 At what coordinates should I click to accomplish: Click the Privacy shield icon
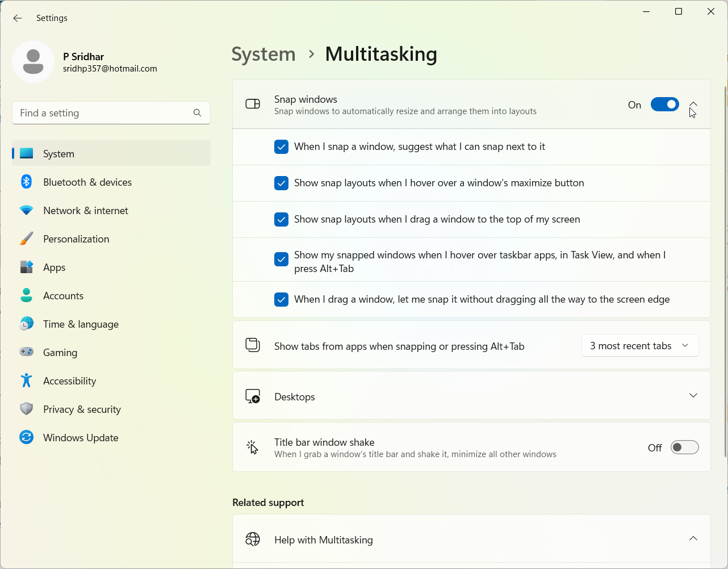pos(27,409)
